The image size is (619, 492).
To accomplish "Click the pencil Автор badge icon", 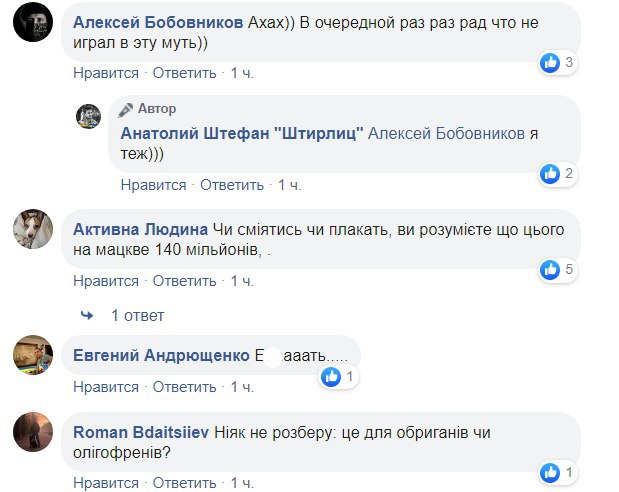I will click(126, 109).
